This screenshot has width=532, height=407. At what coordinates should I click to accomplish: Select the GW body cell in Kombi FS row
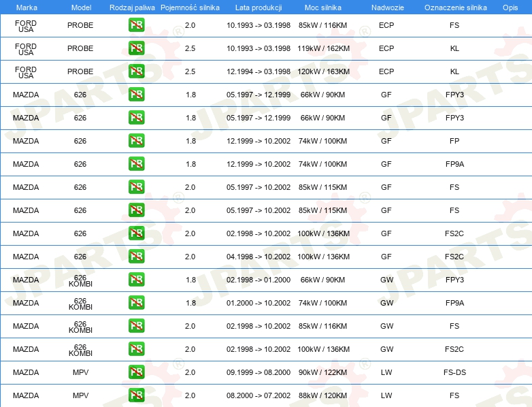click(387, 326)
